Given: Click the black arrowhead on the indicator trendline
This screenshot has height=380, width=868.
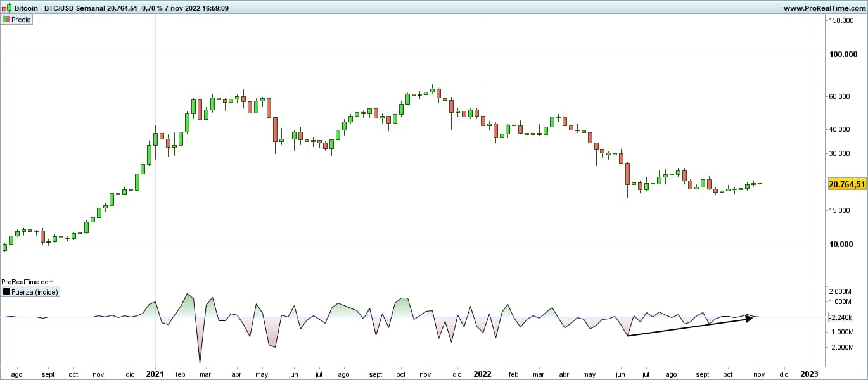Looking at the screenshot, I should point(750,318).
